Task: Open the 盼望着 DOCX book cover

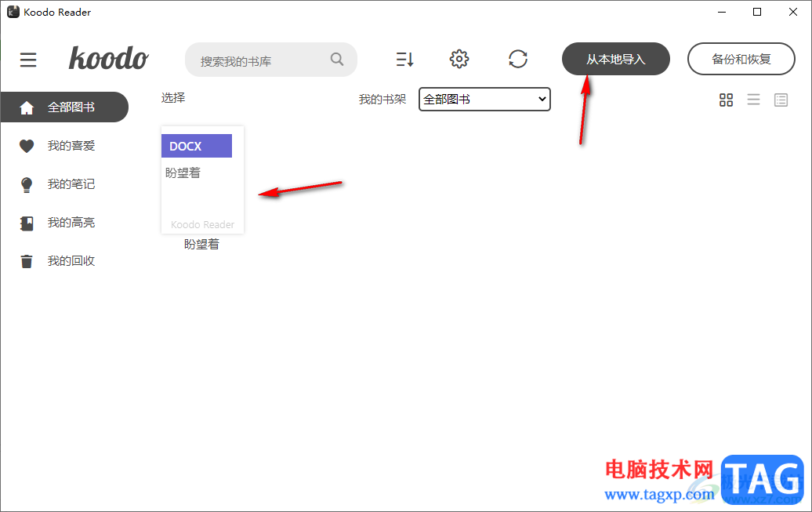Action: point(202,180)
